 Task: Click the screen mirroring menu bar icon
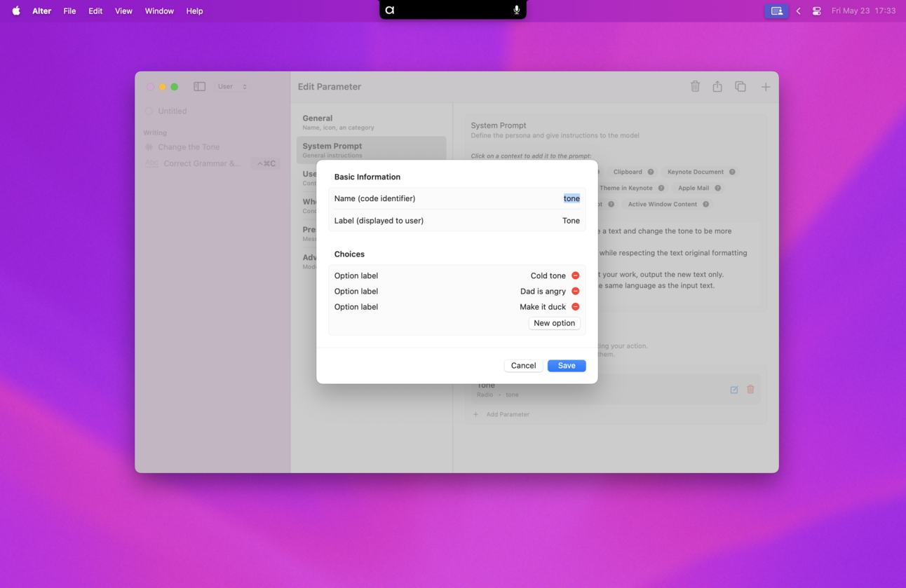point(776,11)
